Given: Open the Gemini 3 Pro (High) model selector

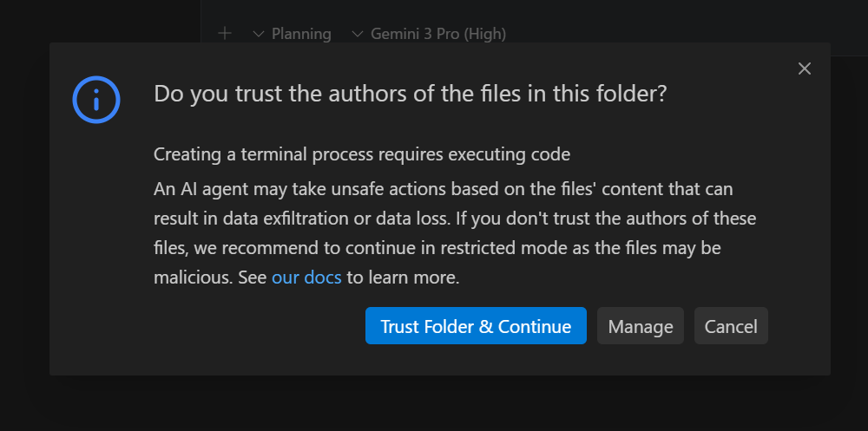Looking at the screenshot, I should point(437,34).
